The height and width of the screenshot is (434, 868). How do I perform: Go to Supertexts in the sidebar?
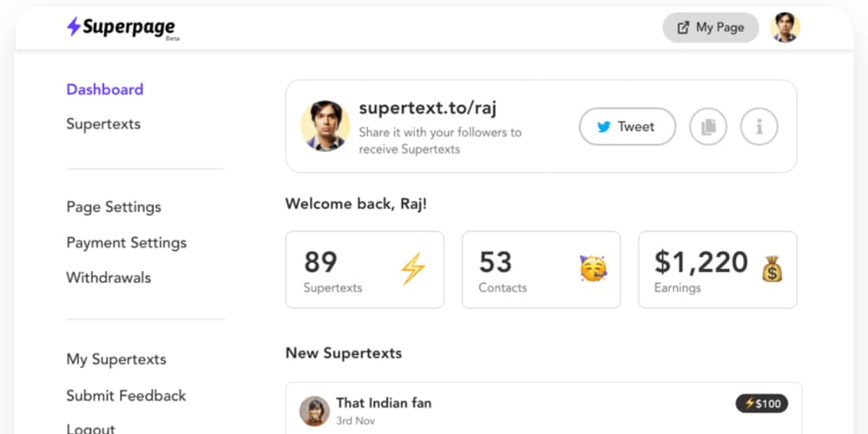pos(103,124)
